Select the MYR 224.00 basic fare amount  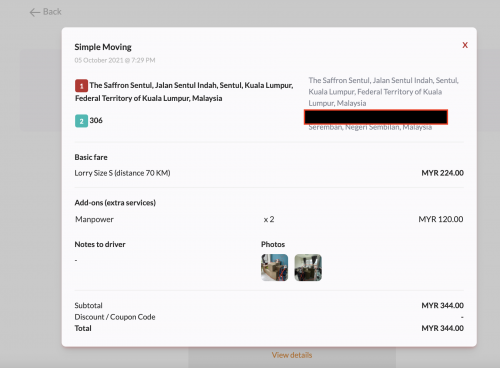coord(442,173)
